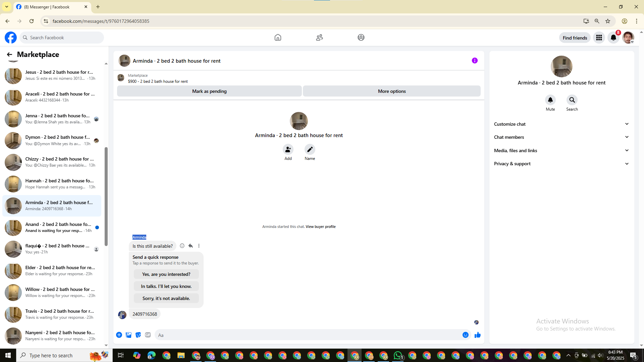Screen dimensions: 644x362
Task: Open the Facebook notifications bell
Action: click(613, 38)
